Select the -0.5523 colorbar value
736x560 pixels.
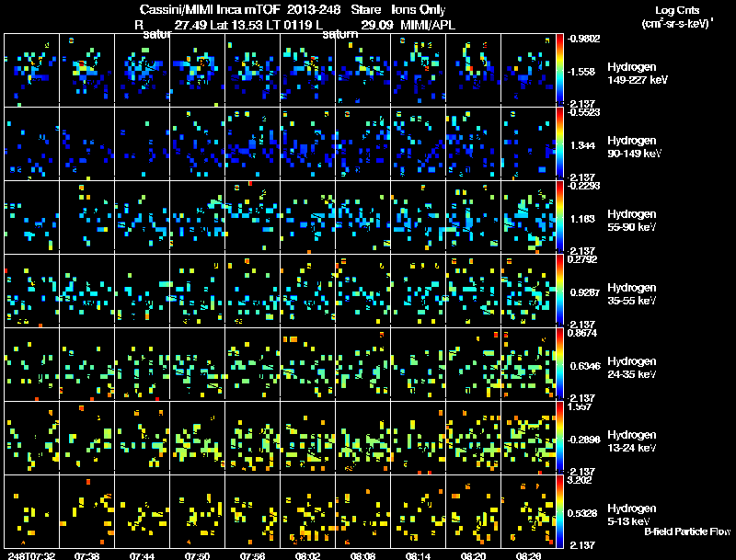[x=583, y=112]
